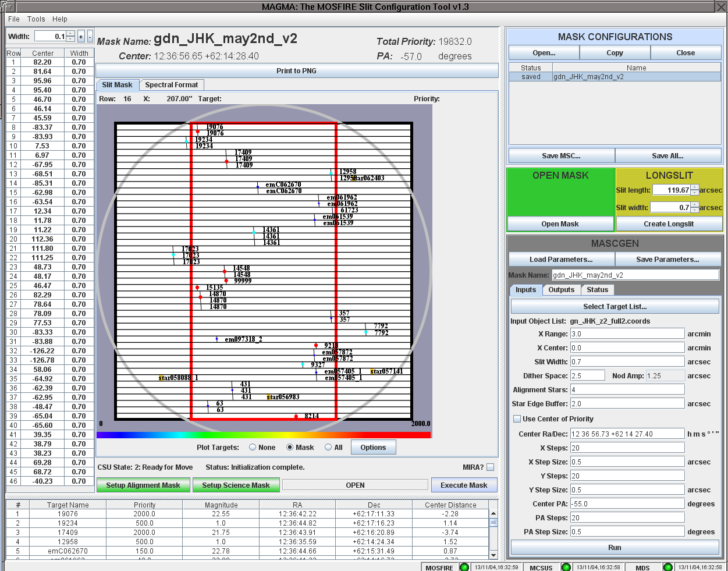
Task: Click the Alignment Stars input field
Action: click(627, 390)
